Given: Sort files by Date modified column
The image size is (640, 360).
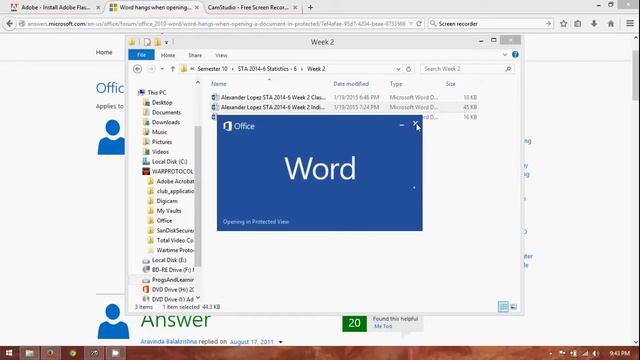Looking at the screenshot, I should (x=351, y=84).
